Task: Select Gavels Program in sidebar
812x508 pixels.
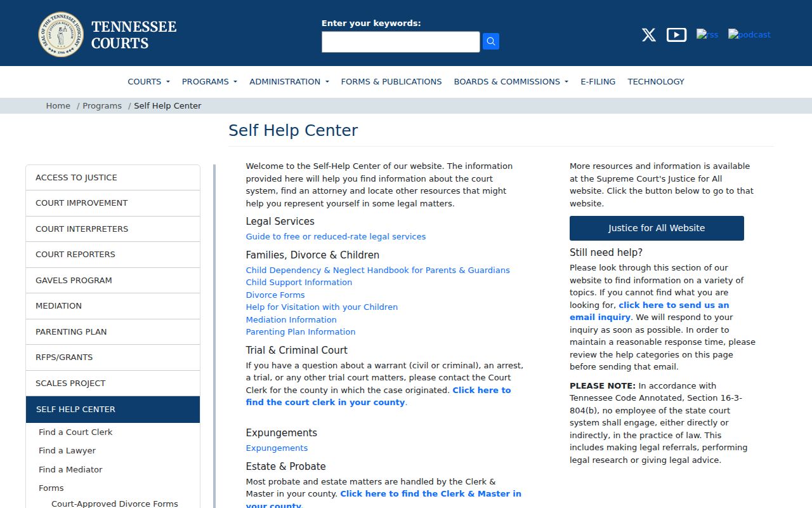Action: point(113,280)
